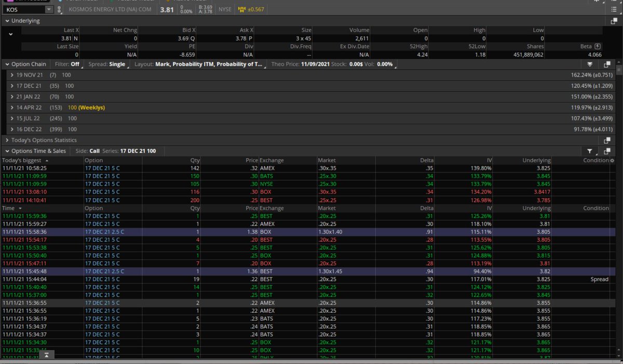
Task: Click the 52High value 4.24
Action: pyautogui.click(x=422, y=54)
